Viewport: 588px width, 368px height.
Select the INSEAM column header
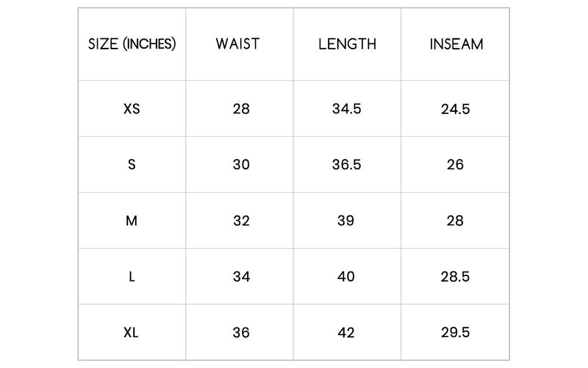(456, 43)
